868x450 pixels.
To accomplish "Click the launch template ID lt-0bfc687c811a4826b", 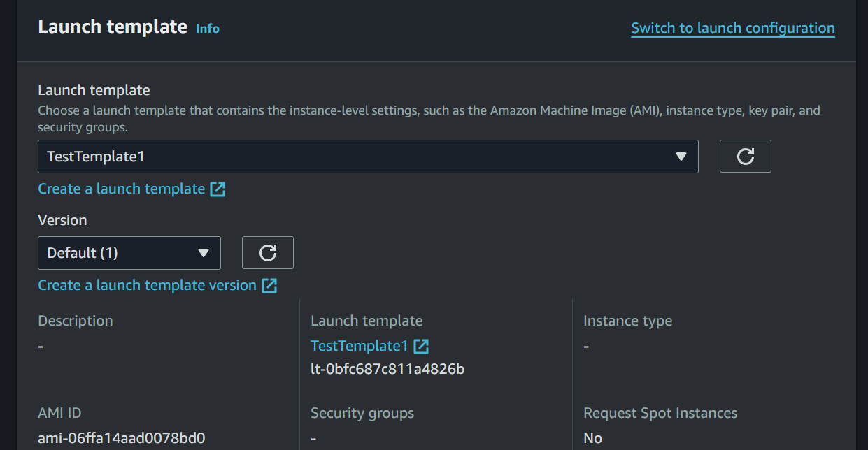I will pyautogui.click(x=387, y=369).
